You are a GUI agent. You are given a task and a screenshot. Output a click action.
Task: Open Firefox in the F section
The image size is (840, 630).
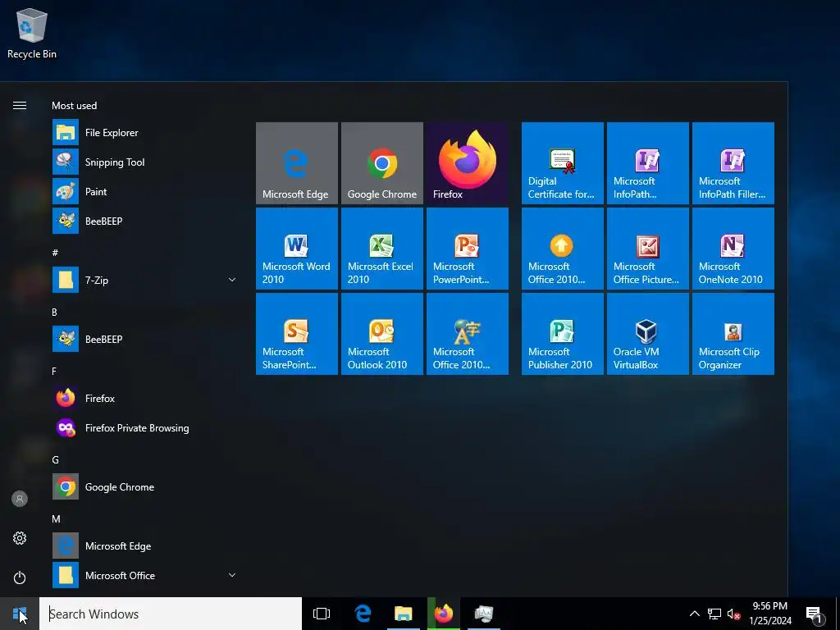point(144,398)
